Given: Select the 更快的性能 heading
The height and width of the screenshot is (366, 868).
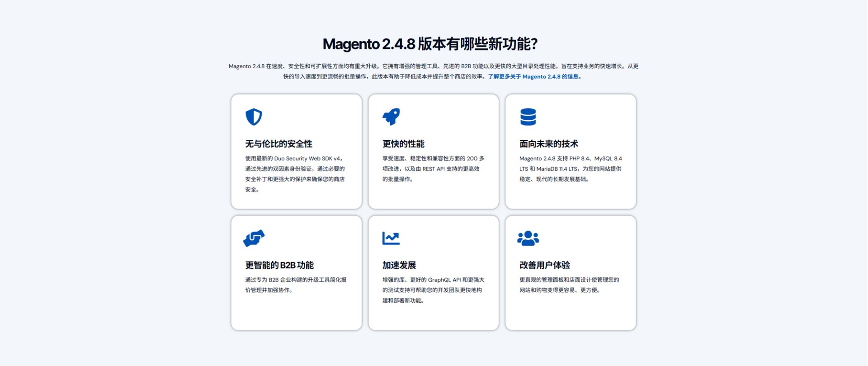Looking at the screenshot, I should [403, 144].
